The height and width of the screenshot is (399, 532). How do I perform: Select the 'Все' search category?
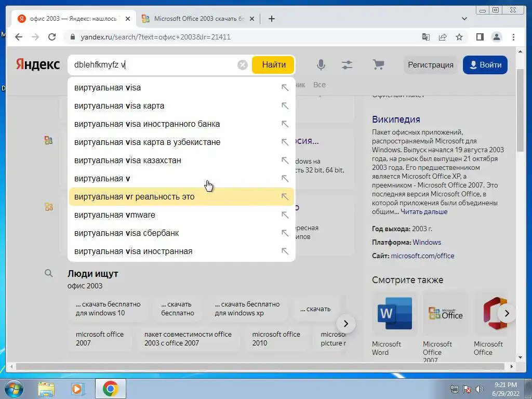[x=320, y=85]
